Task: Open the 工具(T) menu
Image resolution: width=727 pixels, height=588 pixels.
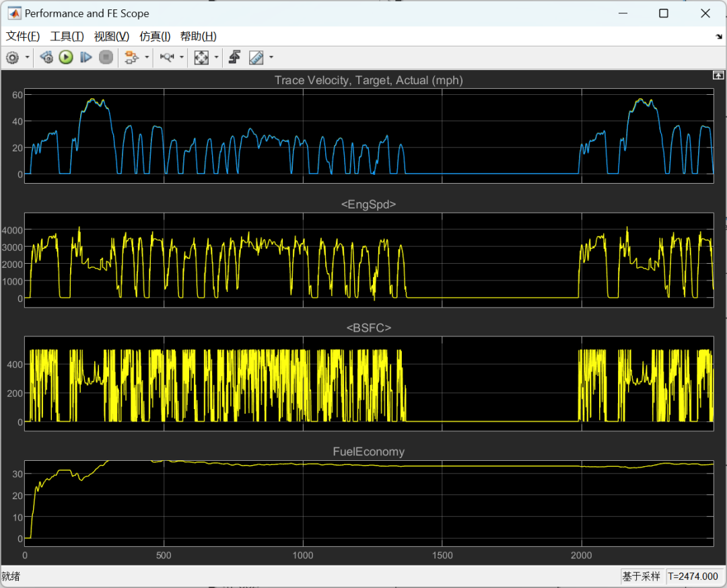Action: tap(67, 36)
